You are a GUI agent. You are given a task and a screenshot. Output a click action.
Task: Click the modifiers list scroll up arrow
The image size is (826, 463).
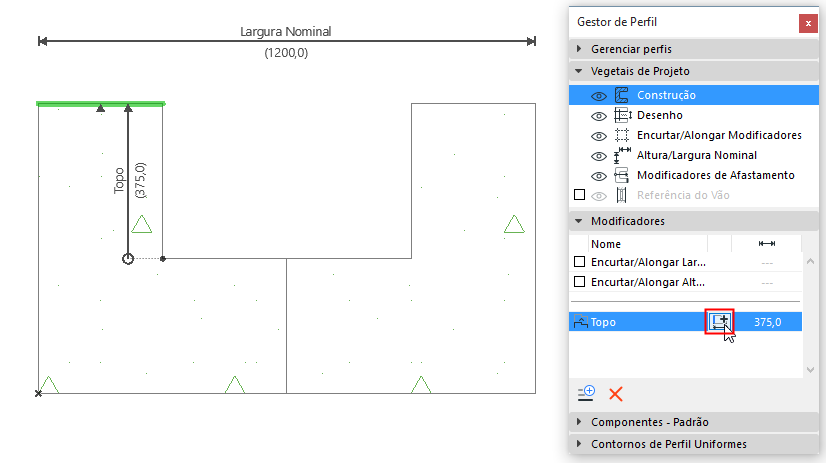coord(810,261)
